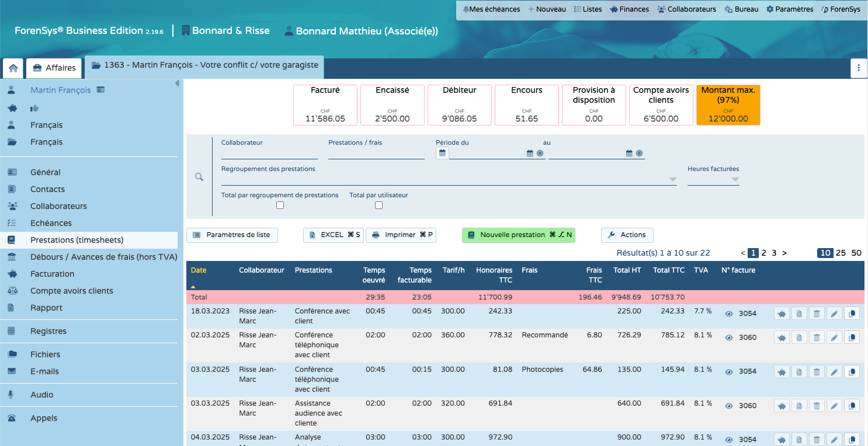Collapse the left sidebar with arrow
The height and width of the screenshot is (446, 868).
tap(177, 84)
